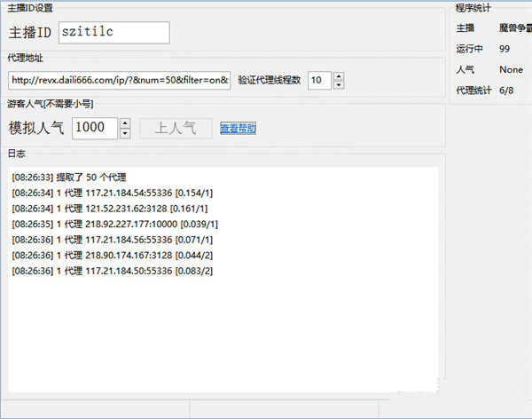The width and height of the screenshot is (532, 419).
Task: Click the 运行中 value 99
Action: click(x=505, y=49)
